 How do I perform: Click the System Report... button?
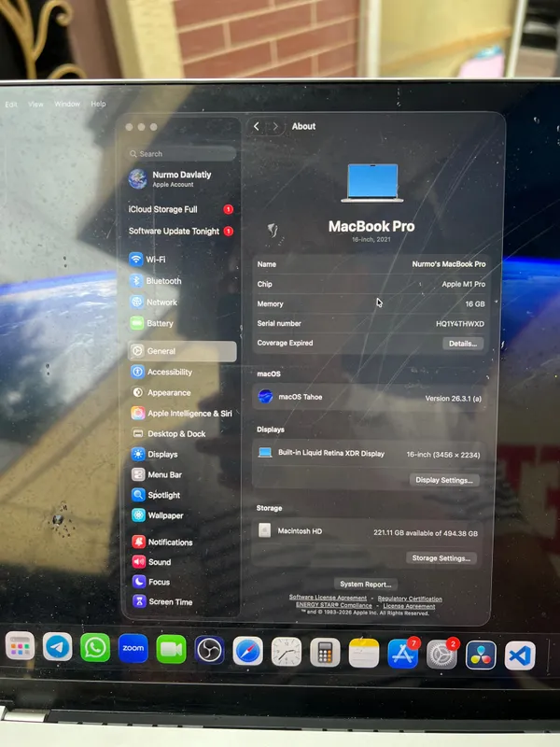click(x=366, y=585)
